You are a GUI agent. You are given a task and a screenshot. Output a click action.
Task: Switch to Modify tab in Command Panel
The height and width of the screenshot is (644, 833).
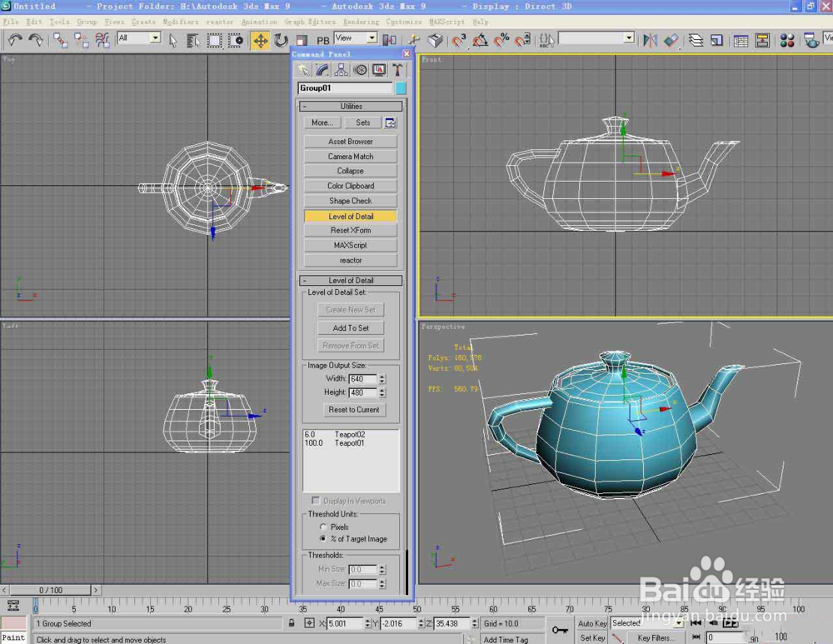[x=322, y=70]
